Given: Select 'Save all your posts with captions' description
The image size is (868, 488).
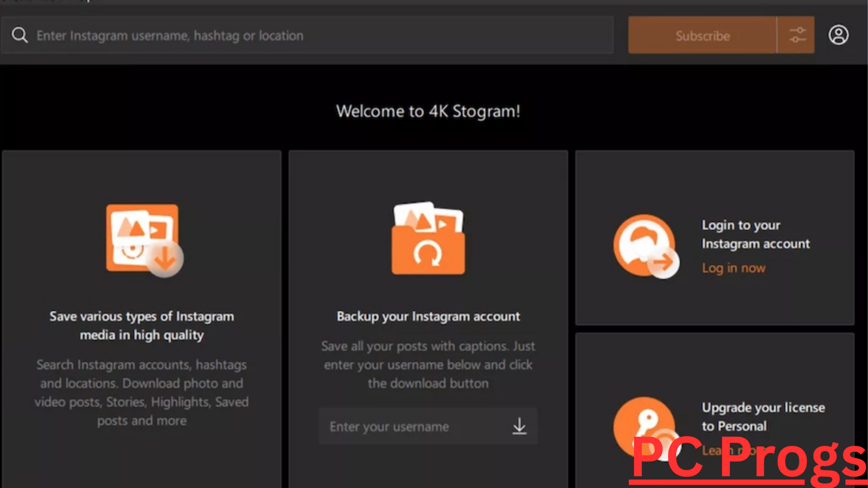Looking at the screenshot, I should click(428, 364).
